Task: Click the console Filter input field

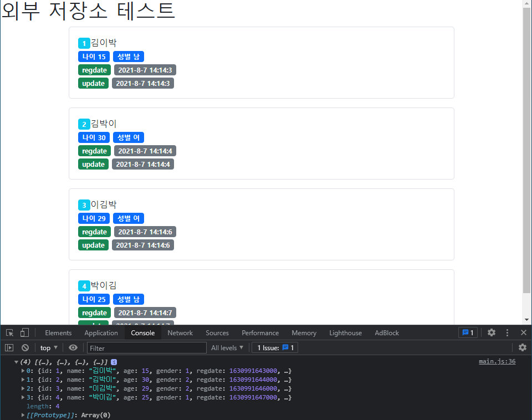Action: (147, 348)
